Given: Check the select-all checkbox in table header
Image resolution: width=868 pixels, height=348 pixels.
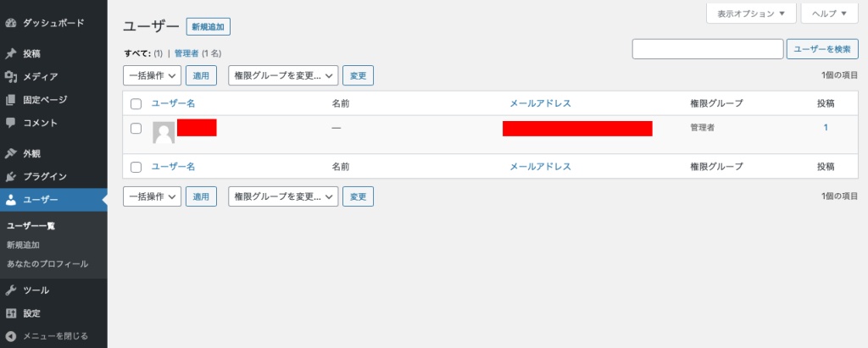Looking at the screenshot, I should tap(136, 103).
